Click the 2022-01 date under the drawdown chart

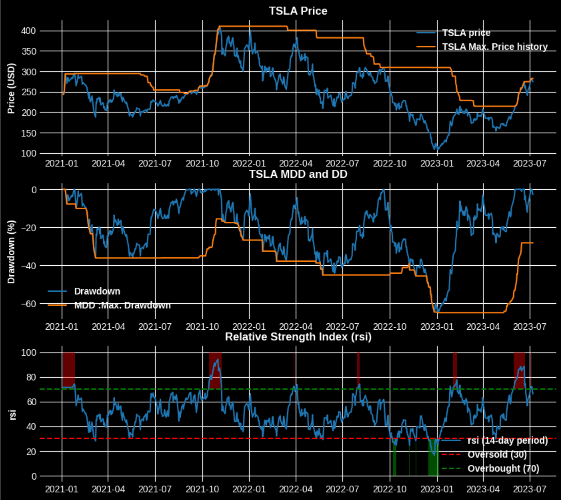[249, 327]
